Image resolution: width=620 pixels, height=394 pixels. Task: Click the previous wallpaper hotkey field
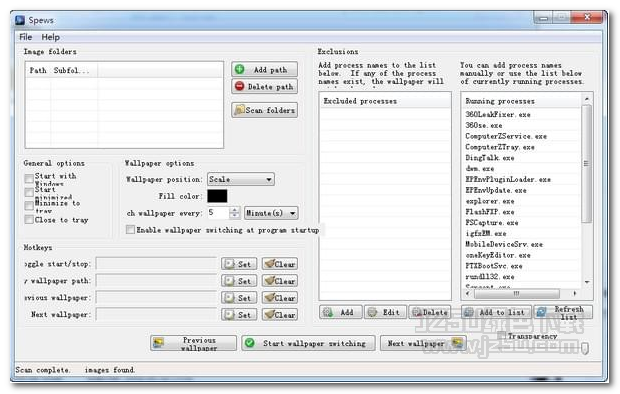tap(156, 298)
